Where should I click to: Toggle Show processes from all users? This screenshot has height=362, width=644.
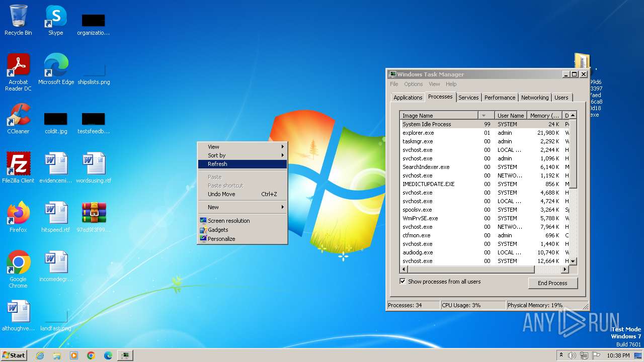[403, 282]
